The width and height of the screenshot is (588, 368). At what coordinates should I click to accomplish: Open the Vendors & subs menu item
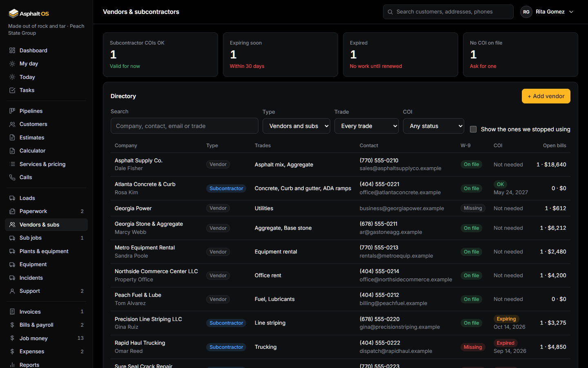[46, 224]
